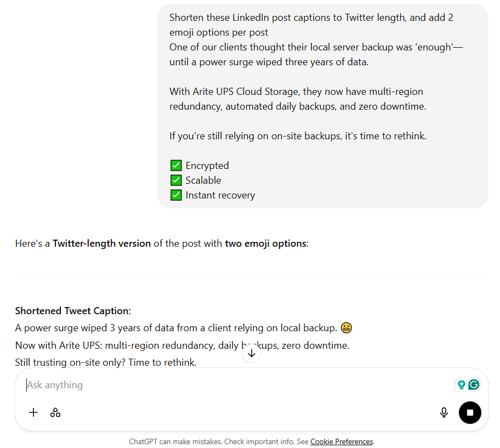Click the Encrypted green checkmark emoji
Viewport: 500px width, 448px height.
176,166
